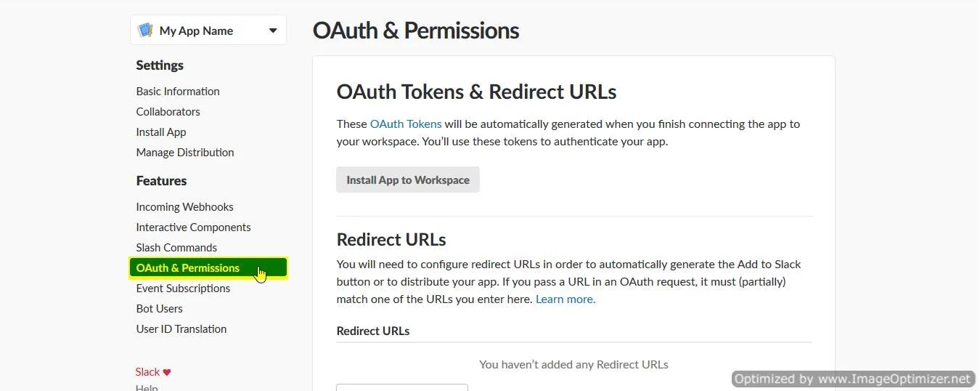This screenshot has width=980, height=391.
Task: Select OAuth & Permissions in sidebar
Action: click(x=188, y=268)
